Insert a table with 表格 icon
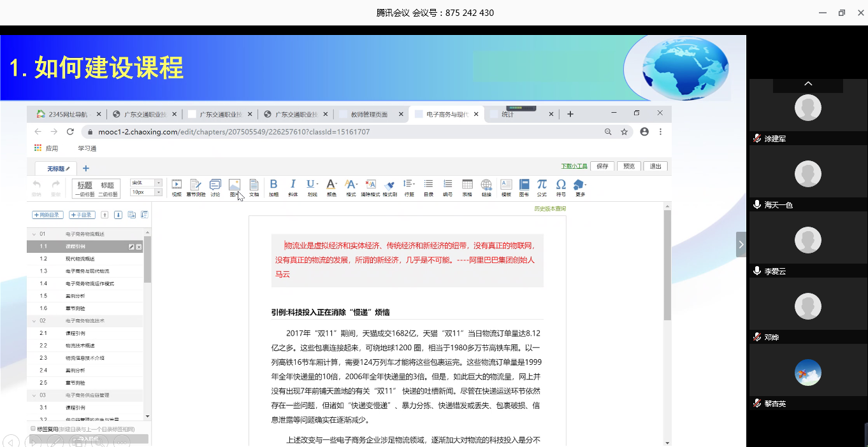 click(467, 188)
